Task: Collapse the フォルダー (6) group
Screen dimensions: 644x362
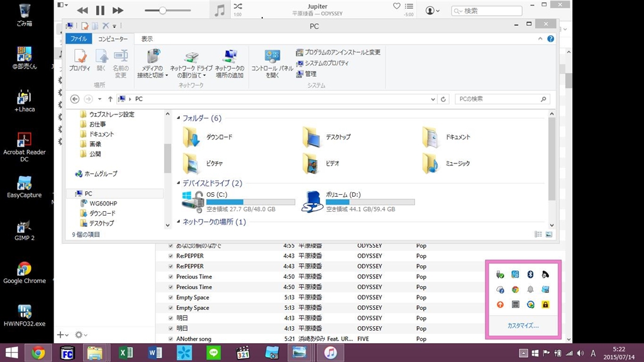Action: (179, 118)
